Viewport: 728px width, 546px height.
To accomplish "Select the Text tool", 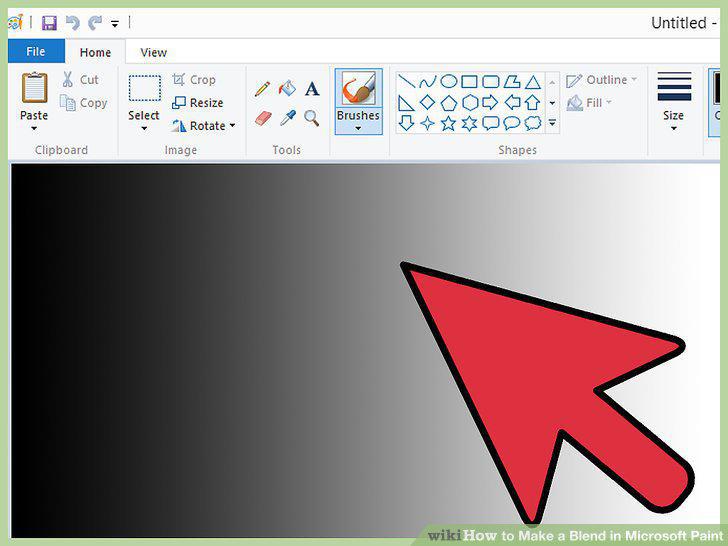I will 312,89.
